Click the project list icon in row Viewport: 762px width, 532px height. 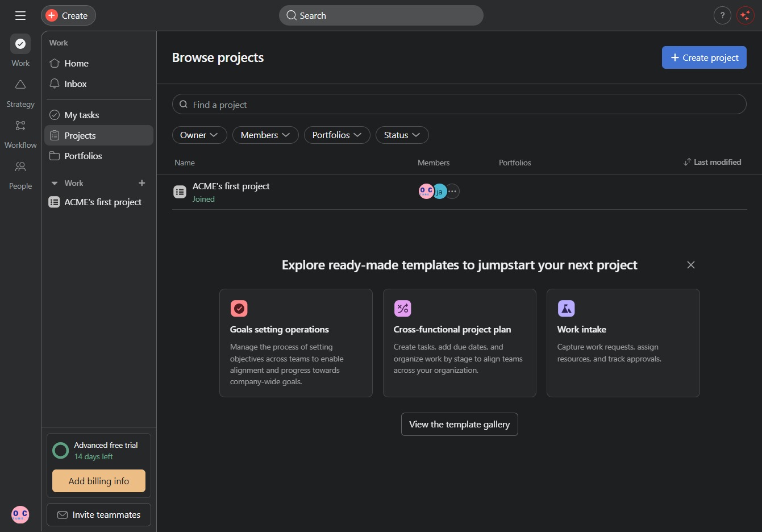pyautogui.click(x=180, y=192)
